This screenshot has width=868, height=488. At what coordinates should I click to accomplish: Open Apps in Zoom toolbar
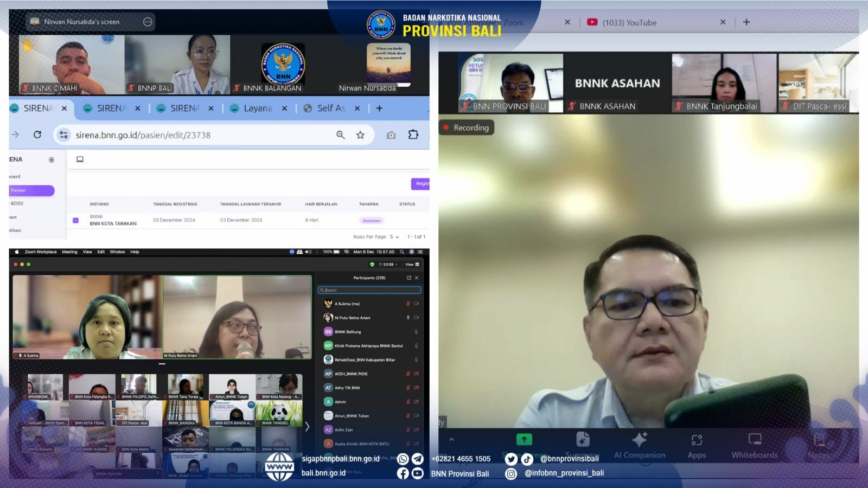click(x=697, y=445)
